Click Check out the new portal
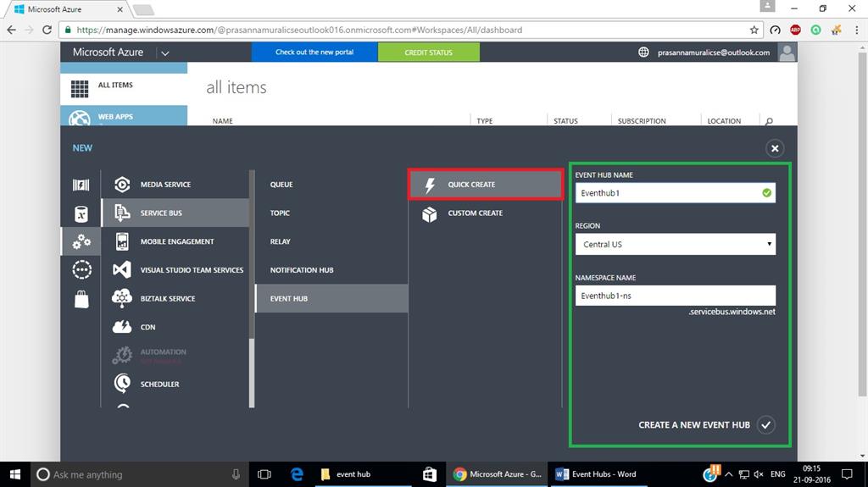 point(314,52)
